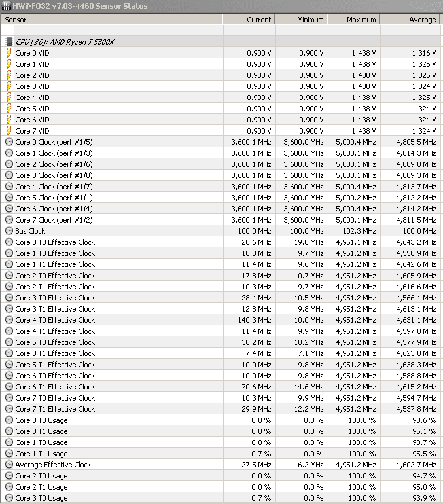This screenshot has height=504, width=443.
Task: Select the Core 6 T1 Effective Clock label
Action: [55, 387]
